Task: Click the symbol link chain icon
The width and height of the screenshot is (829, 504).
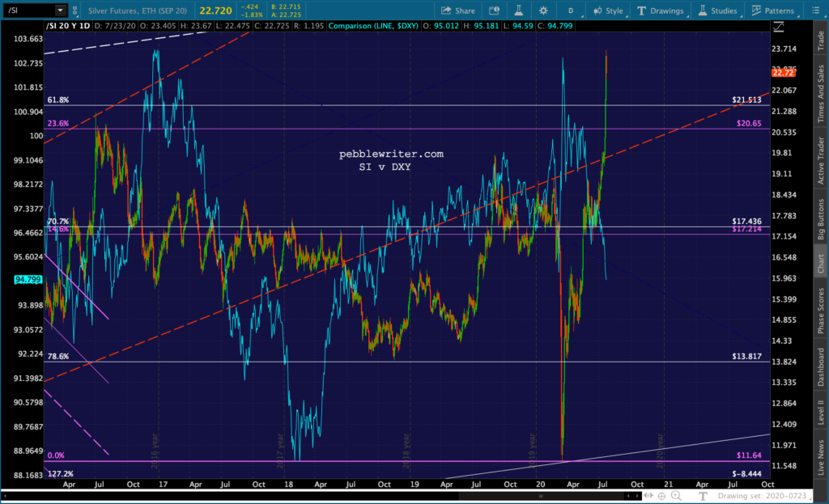Action: tap(74, 11)
